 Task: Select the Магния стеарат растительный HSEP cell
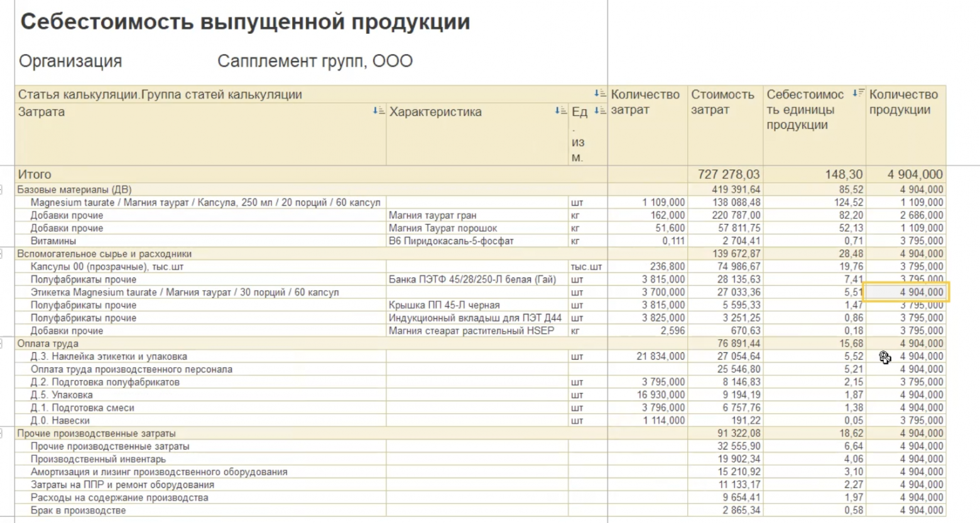[477, 330]
